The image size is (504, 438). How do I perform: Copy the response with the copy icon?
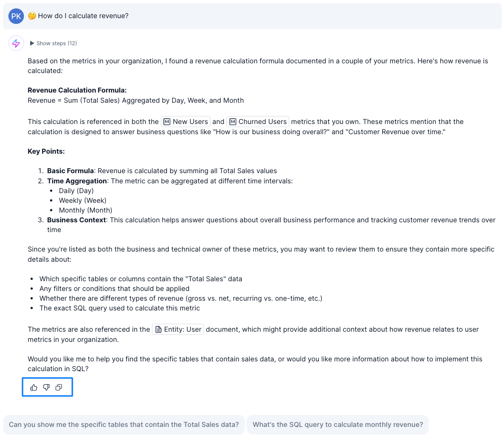(58, 388)
